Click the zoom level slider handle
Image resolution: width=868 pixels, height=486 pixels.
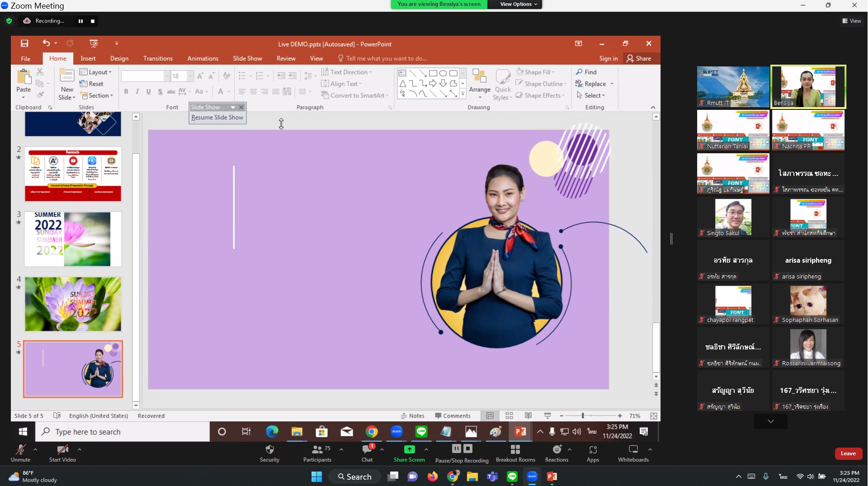583,415
